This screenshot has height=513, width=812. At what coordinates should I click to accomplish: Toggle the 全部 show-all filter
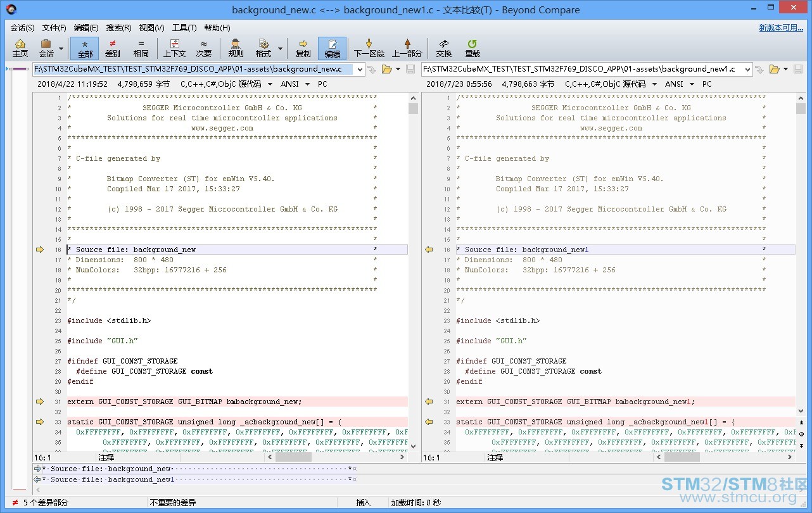85,48
